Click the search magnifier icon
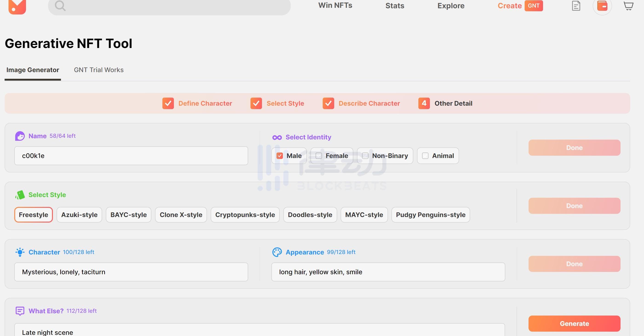This screenshot has height=336, width=644. [60, 6]
